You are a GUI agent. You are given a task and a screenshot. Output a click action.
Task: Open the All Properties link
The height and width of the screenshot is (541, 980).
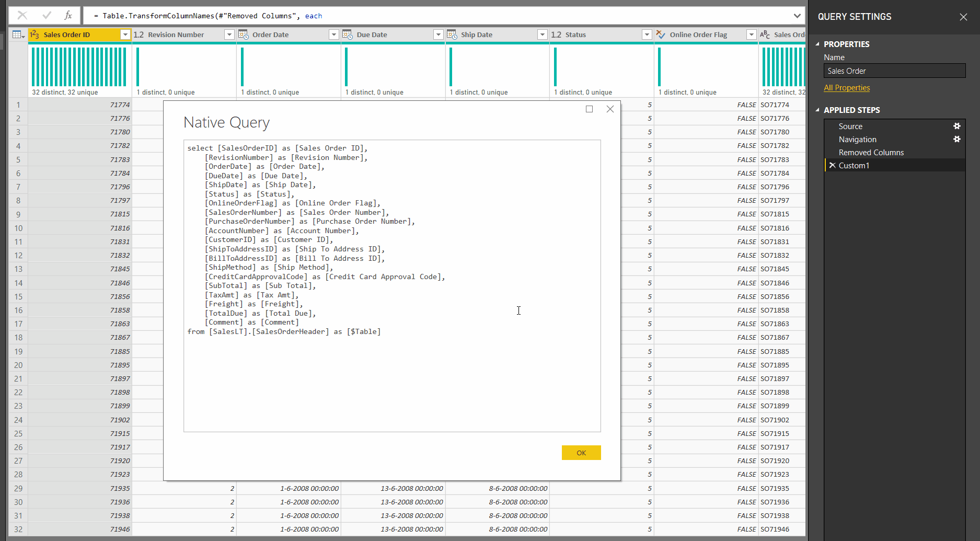(847, 87)
